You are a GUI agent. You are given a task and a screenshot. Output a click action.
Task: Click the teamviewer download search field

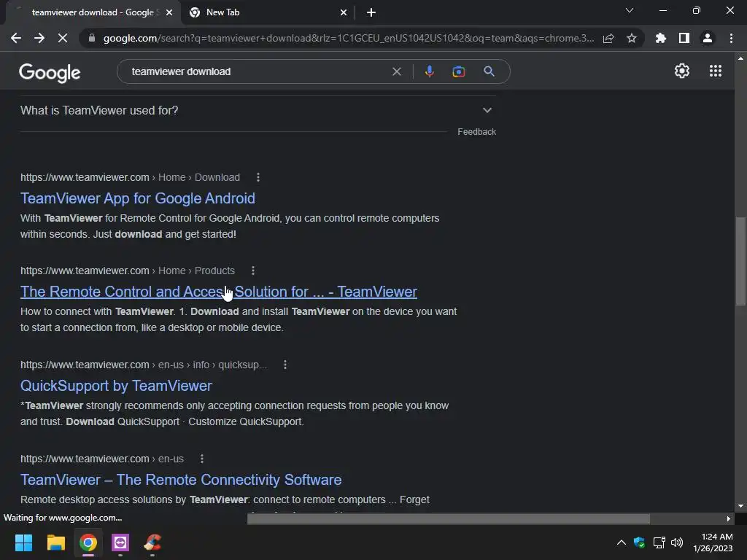(258, 71)
